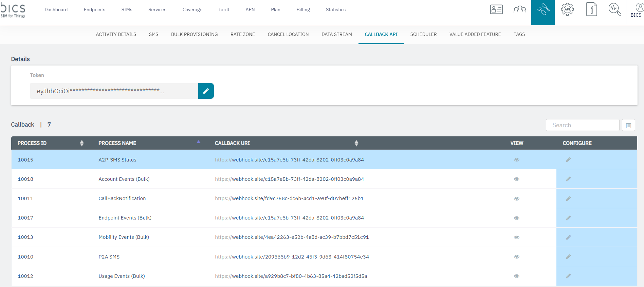Toggle Process Name sort arrow
This screenshot has height=287, width=644.
click(199, 142)
